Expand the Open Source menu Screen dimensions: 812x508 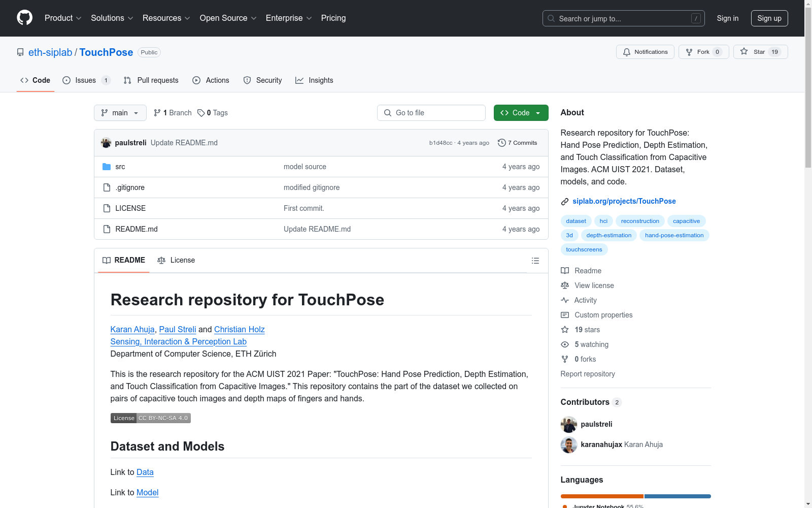(x=228, y=18)
